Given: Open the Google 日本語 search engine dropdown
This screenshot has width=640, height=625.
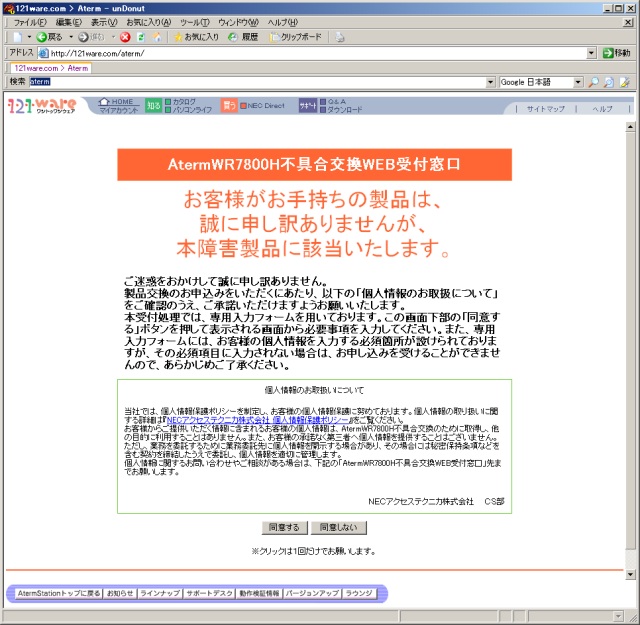Looking at the screenshot, I should pos(578,82).
